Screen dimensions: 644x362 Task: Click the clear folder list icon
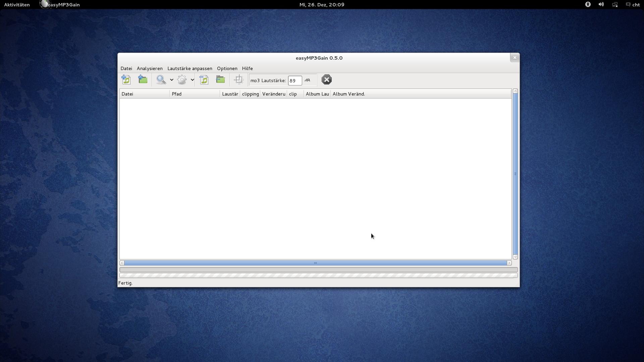click(x=220, y=80)
